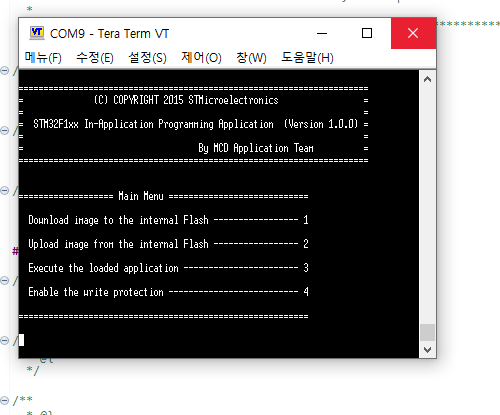This screenshot has width=500, height=415.
Task: Click the 'COPYRIGHT 2015 STMicroelectronics' text
Action: pos(196,100)
